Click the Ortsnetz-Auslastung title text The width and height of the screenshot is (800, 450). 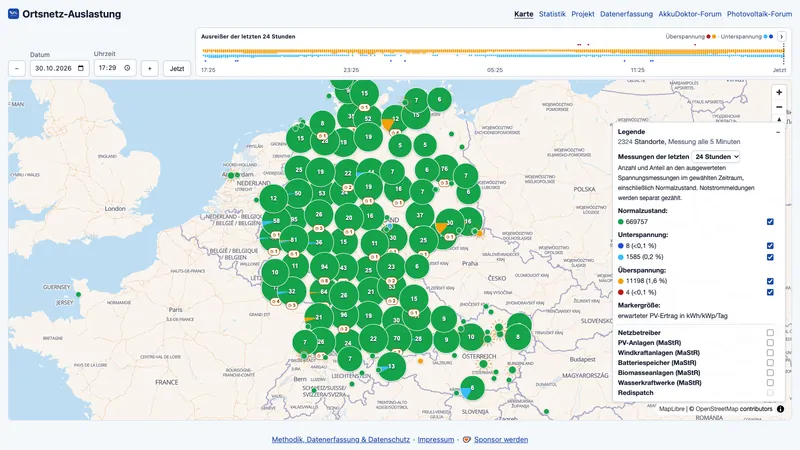coord(71,14)
